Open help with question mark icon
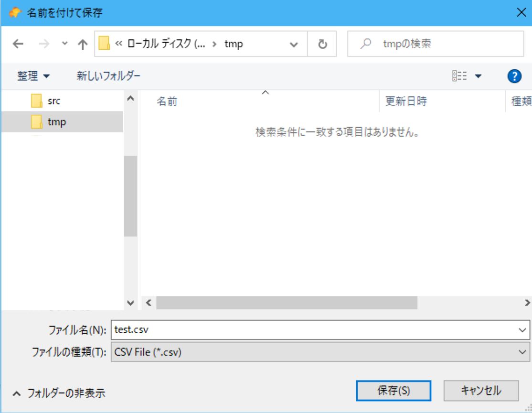The height and width of the screenshot is (413, 532). [514, 76]
